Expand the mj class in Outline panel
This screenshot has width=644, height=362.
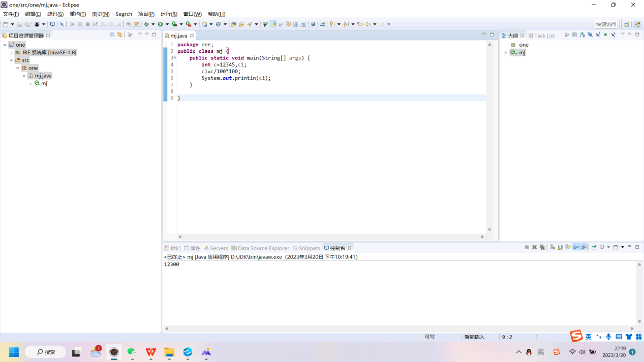click(x=505, y=52)
